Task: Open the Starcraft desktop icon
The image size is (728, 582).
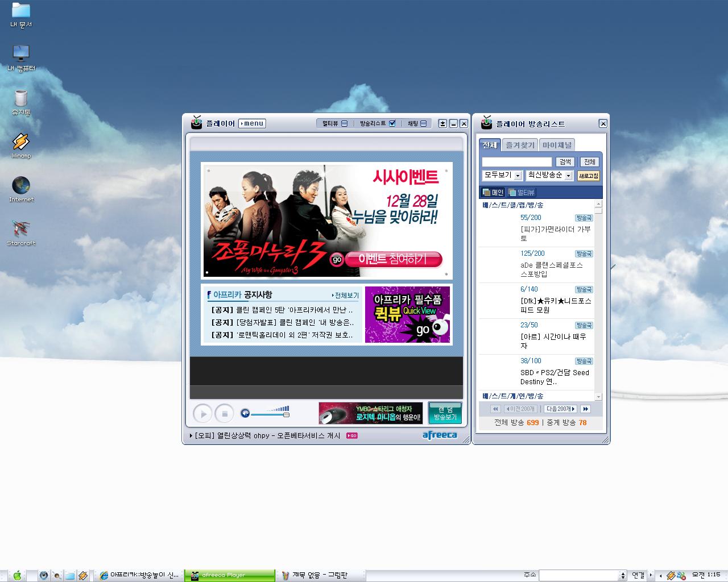Action: pyautogui.click(x=21, y=233)
